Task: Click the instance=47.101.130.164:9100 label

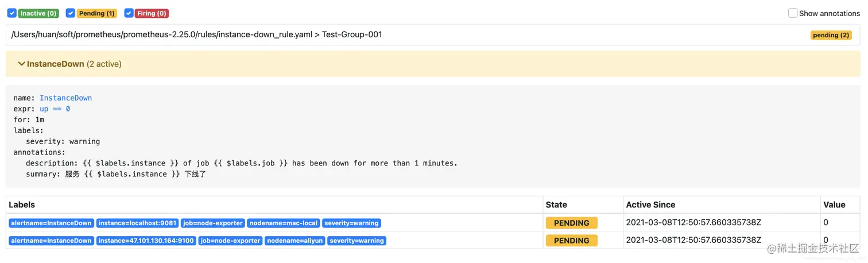Action: (x=146, y=241)
